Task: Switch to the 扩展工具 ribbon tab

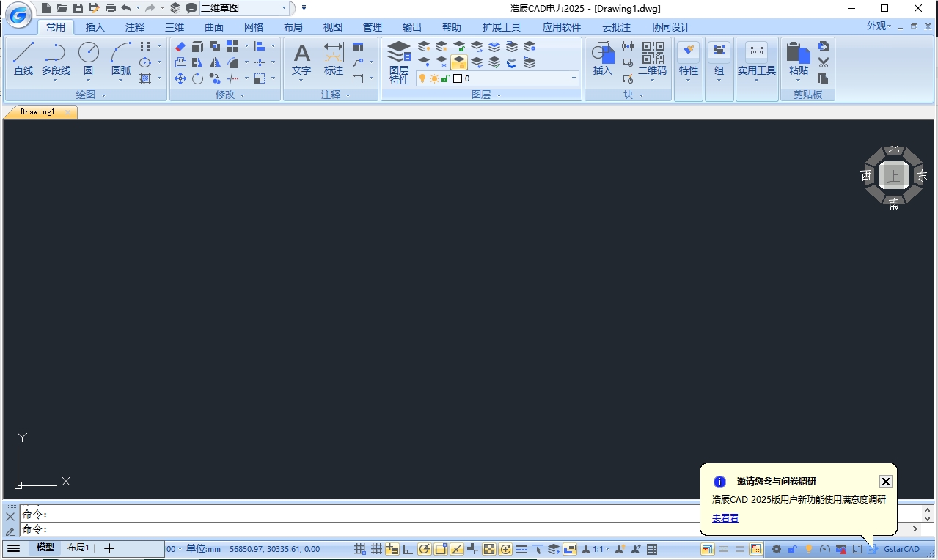Action: (502, 27)
